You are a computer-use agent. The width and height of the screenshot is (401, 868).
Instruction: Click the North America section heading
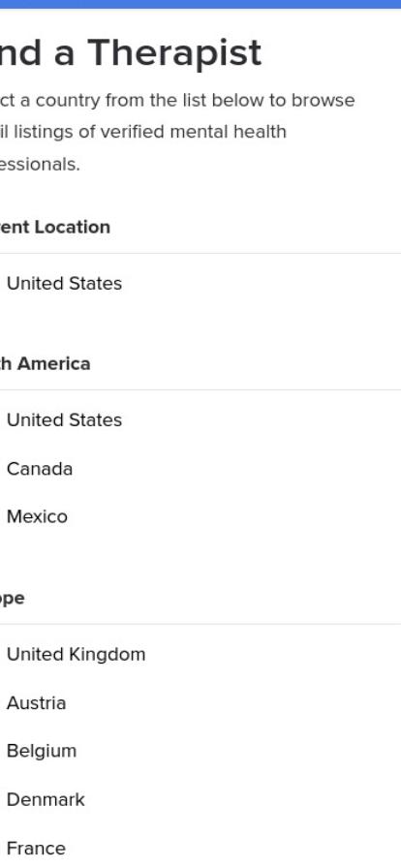[45, 363]
